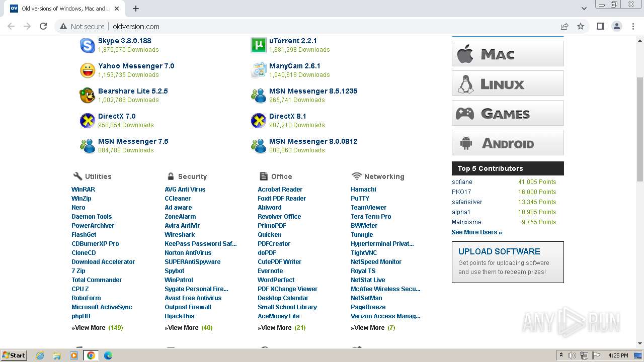Click the Office document icon
Screen dimensions: 644x362
tap(264, 176)
